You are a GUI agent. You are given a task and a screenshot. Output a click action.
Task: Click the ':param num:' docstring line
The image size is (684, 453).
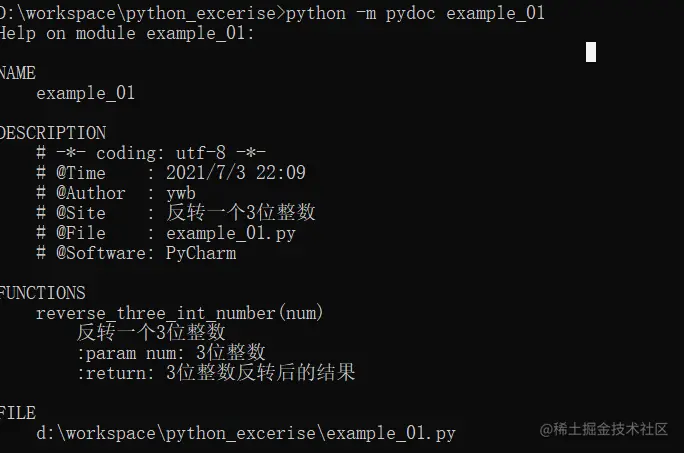point(171,352)
